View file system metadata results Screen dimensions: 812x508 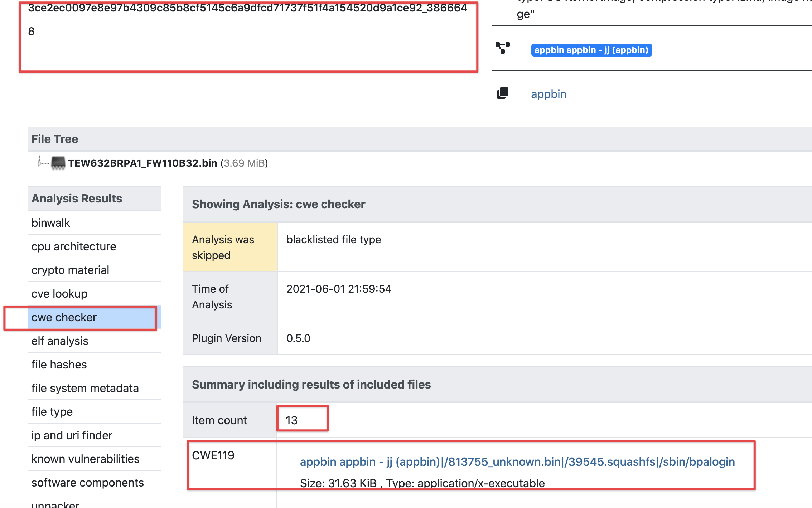[85, 388]
